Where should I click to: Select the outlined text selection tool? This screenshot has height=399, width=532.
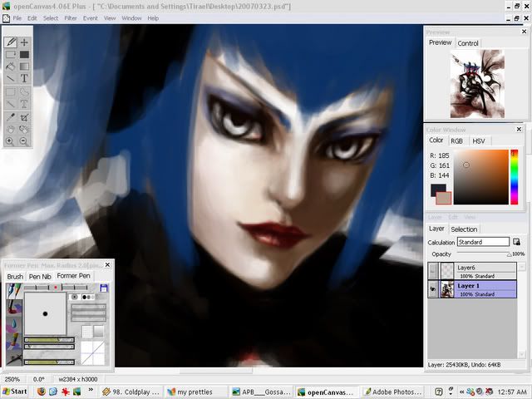tap(24, 104)
